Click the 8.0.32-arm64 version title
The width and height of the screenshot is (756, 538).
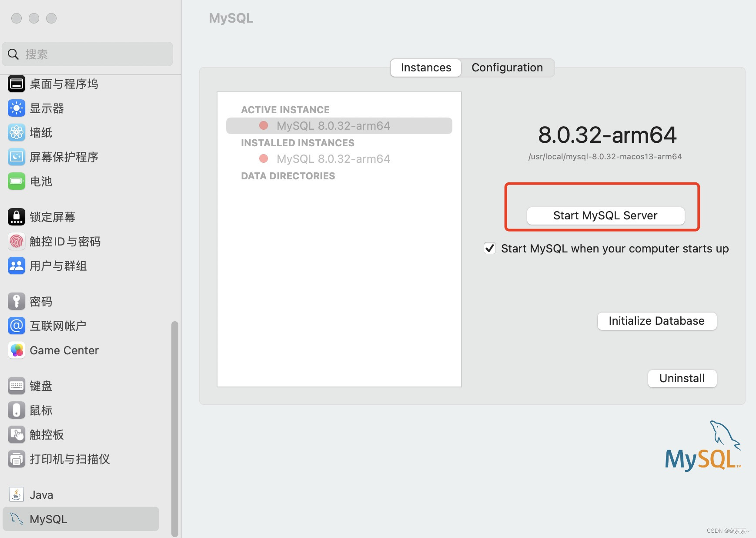pos(607,134)
